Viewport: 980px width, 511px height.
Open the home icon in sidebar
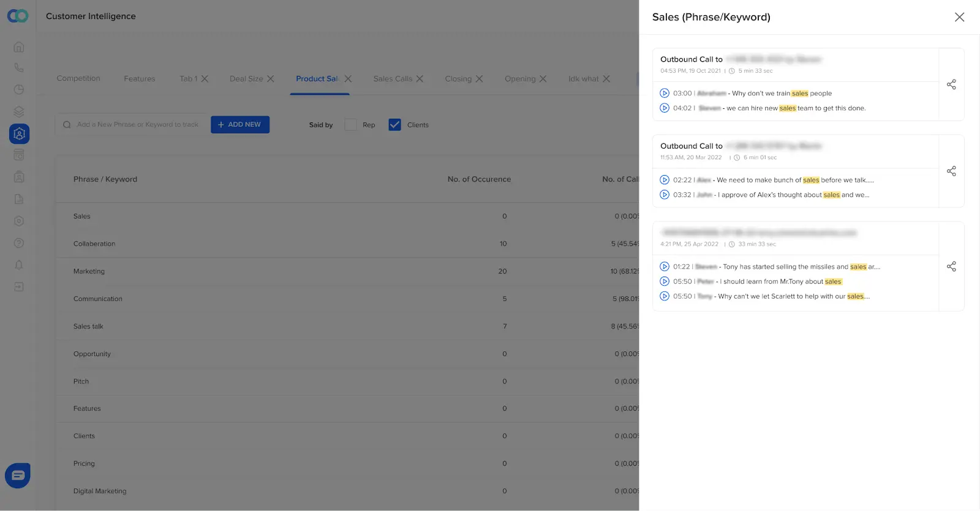(19, 47)
